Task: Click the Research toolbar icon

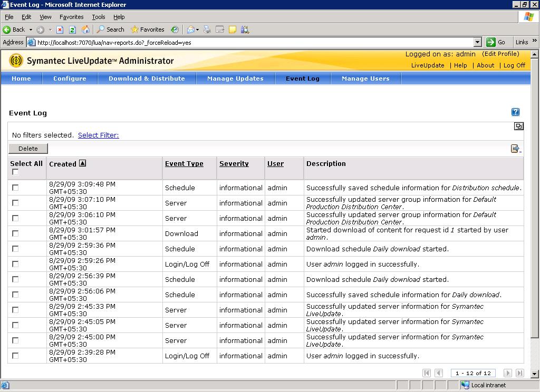Action: [x=245, y=30]
